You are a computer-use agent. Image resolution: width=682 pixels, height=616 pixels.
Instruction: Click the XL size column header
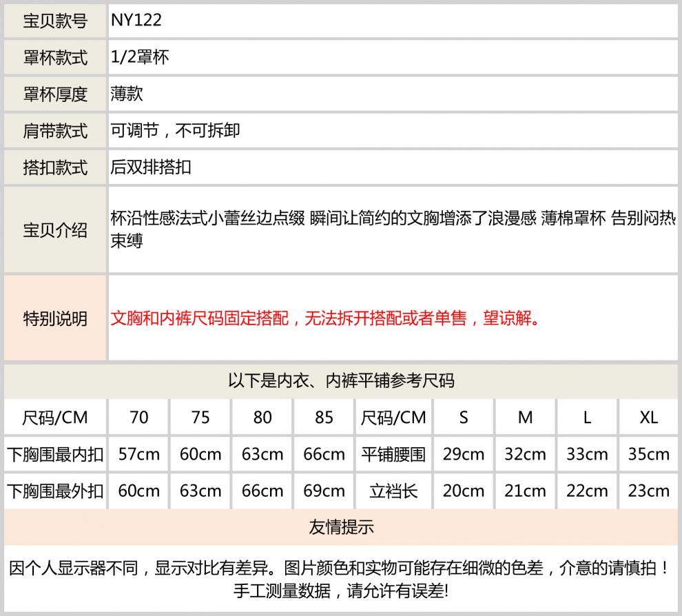pyautogui.click(x=648, y=418)
